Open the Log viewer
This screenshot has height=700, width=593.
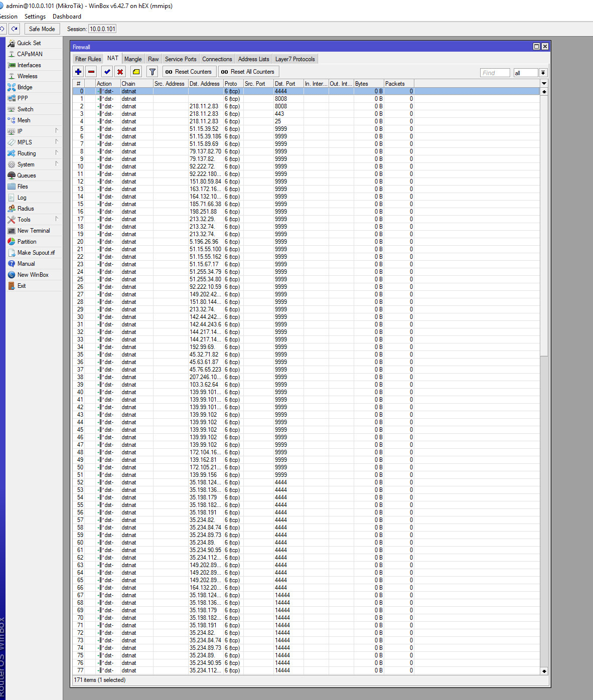pyautogui.click(x=22, y=198)
